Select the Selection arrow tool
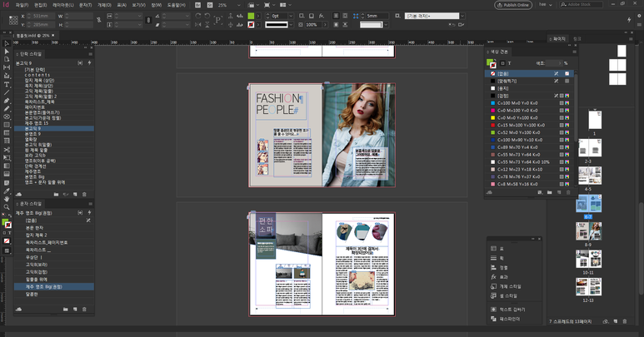This screenshot has height=337, width=644. [7, 44]
